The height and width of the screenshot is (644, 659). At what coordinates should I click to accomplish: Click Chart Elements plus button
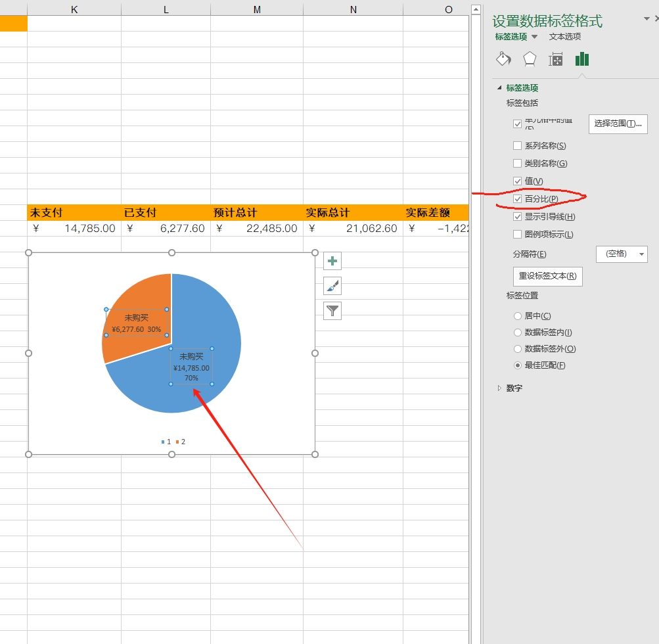pyautogui.click(x=332, y=261)
